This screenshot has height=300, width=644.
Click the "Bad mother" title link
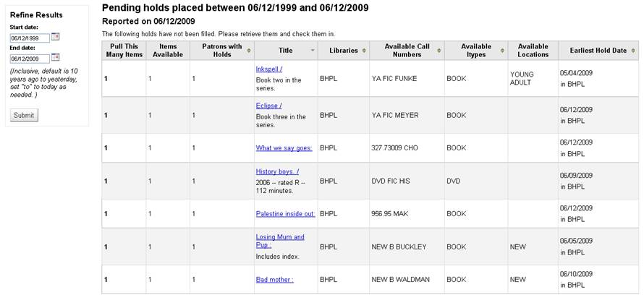point(274,279)
